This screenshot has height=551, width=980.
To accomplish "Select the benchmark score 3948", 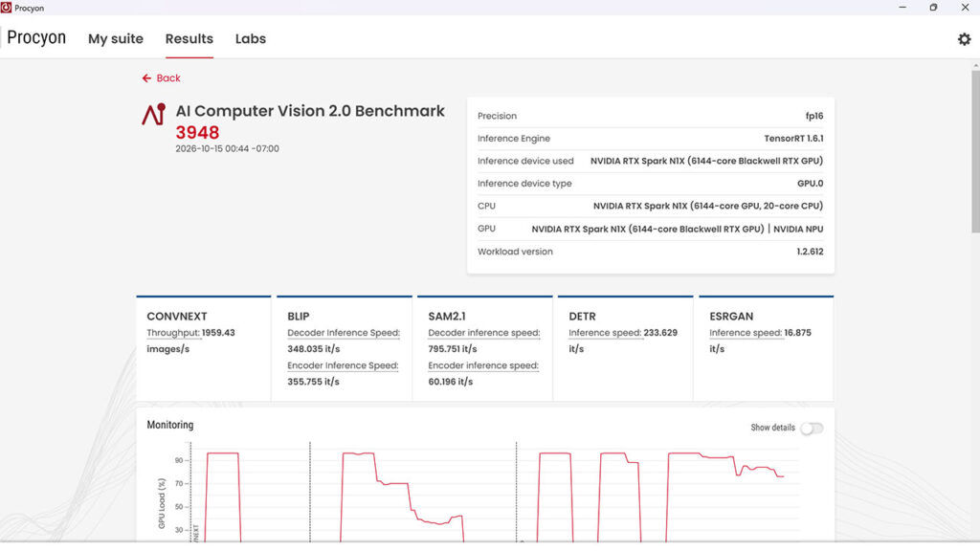I will [x=197, y=132].
